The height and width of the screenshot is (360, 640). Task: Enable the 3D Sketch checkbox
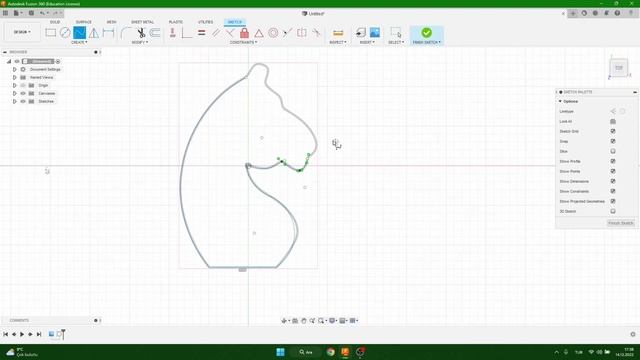pos(613,211)
